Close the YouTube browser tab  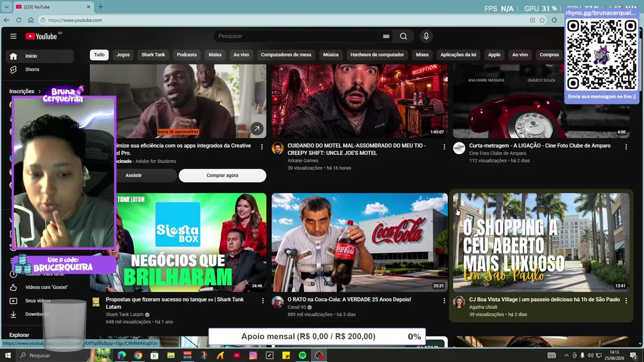[89, 7]
